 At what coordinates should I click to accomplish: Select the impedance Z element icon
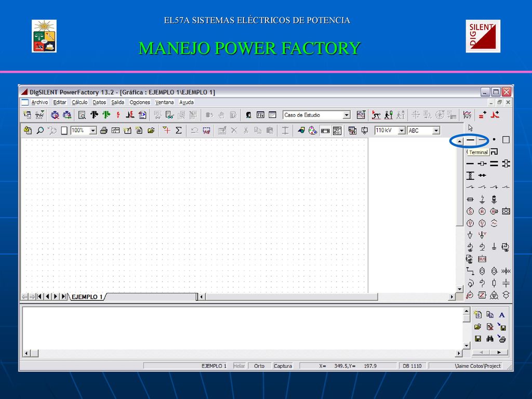[x=482, y=295]
